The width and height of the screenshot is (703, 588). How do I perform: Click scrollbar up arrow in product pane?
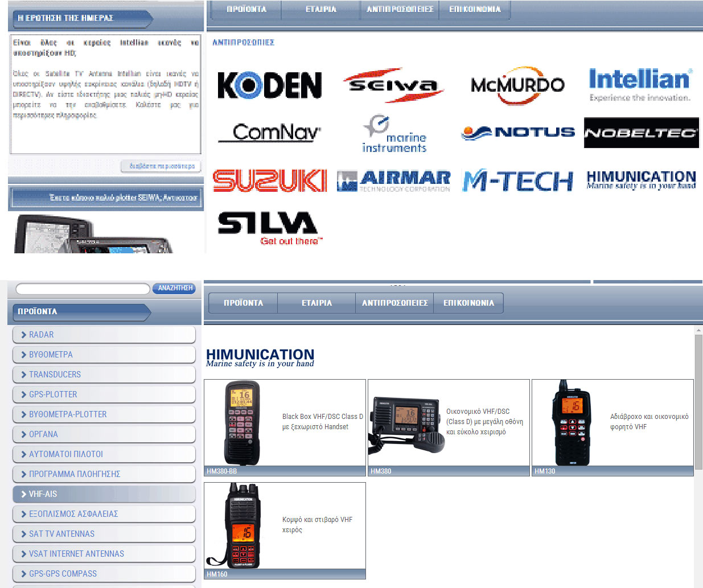click(x=698, y=330)
